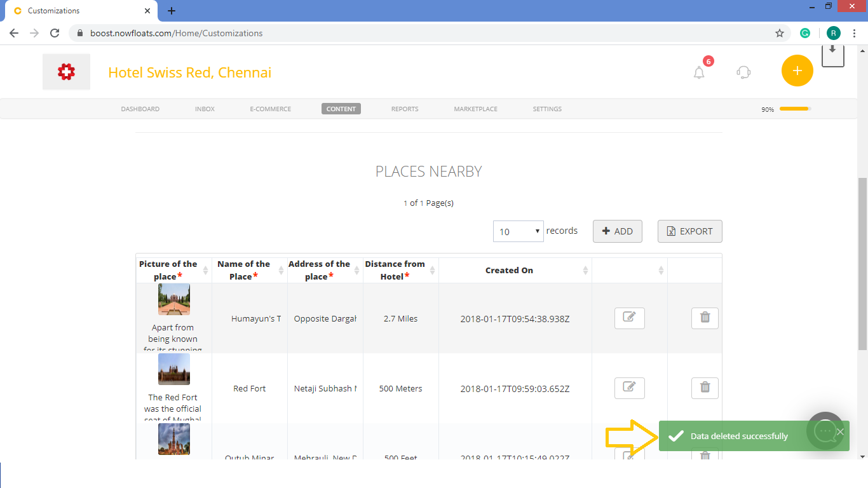Close the data deleted notification
The image size is (868, 488).
[x=840, y=431]
